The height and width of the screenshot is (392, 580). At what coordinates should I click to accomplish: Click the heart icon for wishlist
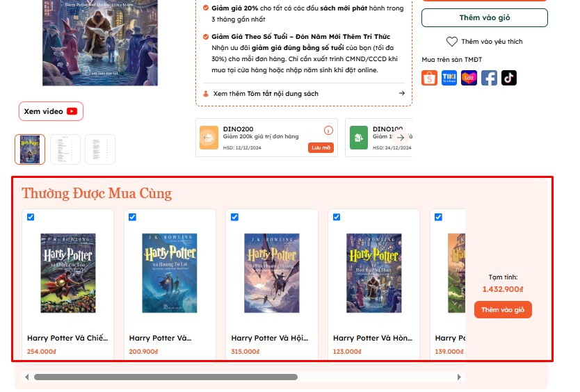pyautogui.click(x=451, y=42)
